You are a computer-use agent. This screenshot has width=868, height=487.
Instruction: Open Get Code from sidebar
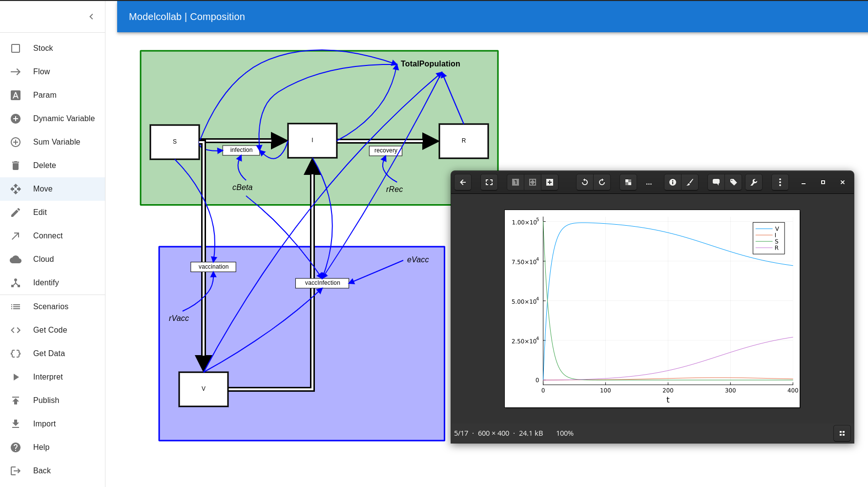tap(50, 330)
